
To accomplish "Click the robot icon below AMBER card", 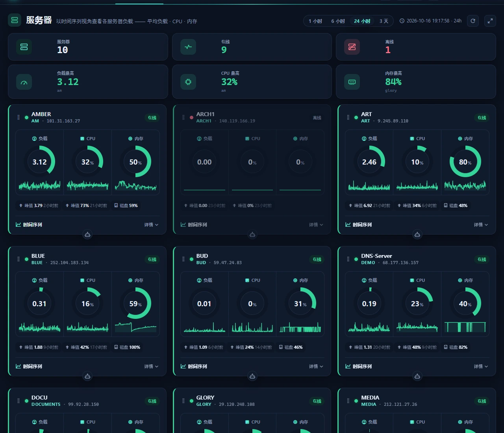I will (87, 235).
